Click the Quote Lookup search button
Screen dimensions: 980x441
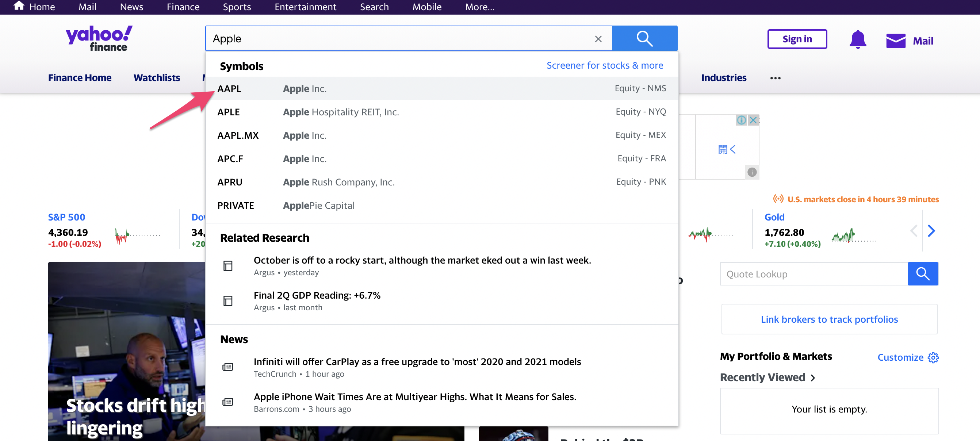point(923,273)
